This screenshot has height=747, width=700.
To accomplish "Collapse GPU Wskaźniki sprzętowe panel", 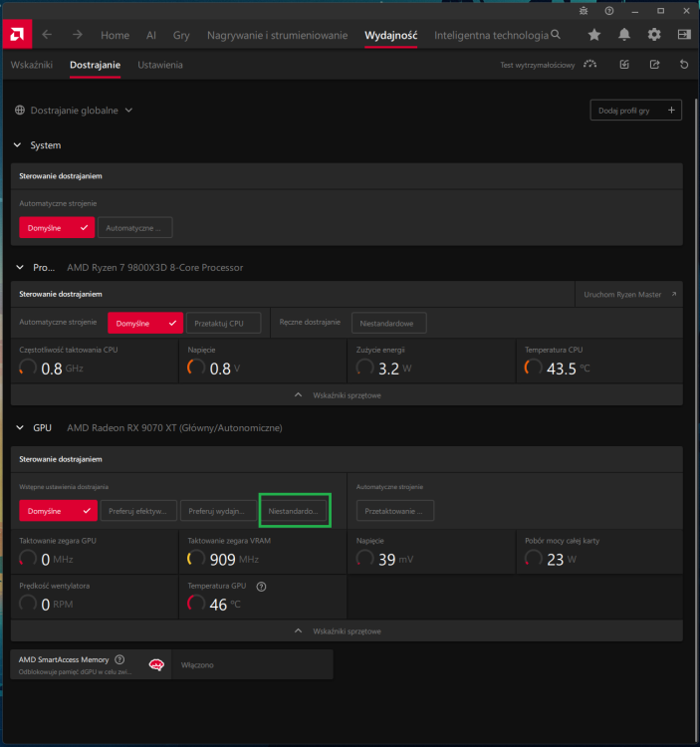I will [347, 630].
